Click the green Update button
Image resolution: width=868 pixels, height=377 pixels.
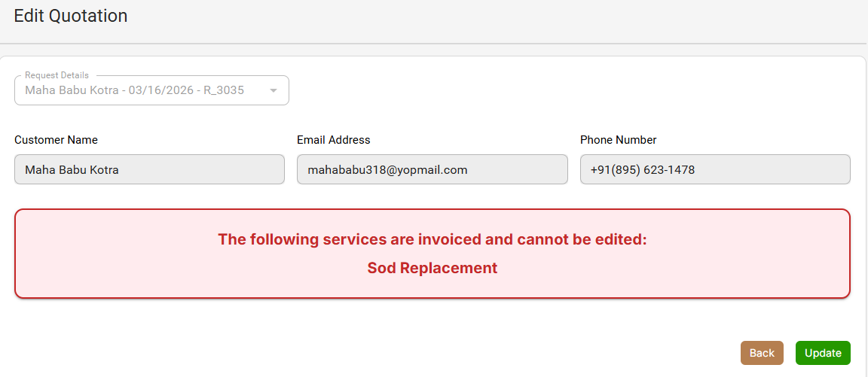[823, 353]
